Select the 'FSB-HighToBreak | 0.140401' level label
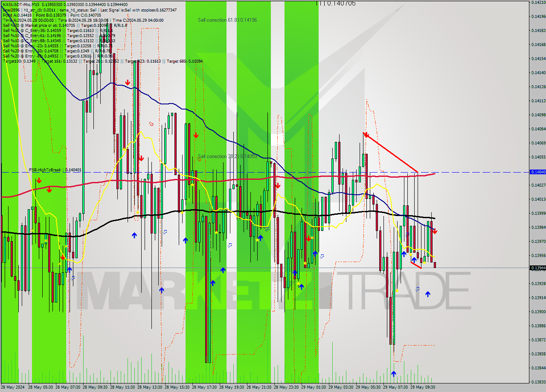546x392 pixels. click(x=55, y=170)
